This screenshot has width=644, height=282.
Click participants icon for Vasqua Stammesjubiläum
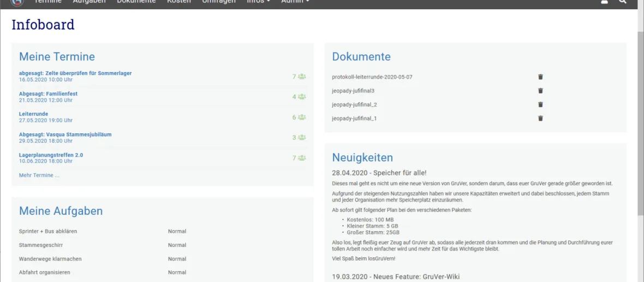coord(302,137)
